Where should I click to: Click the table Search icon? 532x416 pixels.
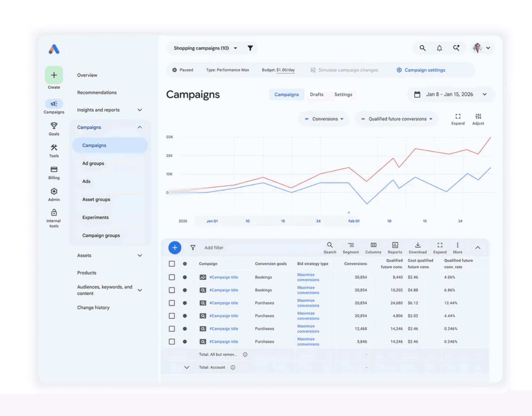pos(330,245)
